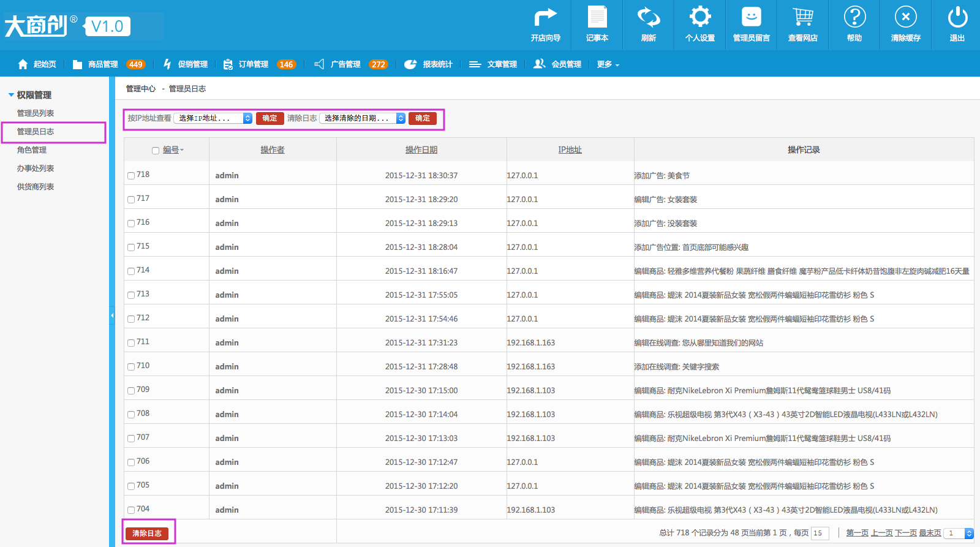Click the per-page count field showing 15
Image resolution: width=980 pixels, height=547 pixels.
click(820, 534)
